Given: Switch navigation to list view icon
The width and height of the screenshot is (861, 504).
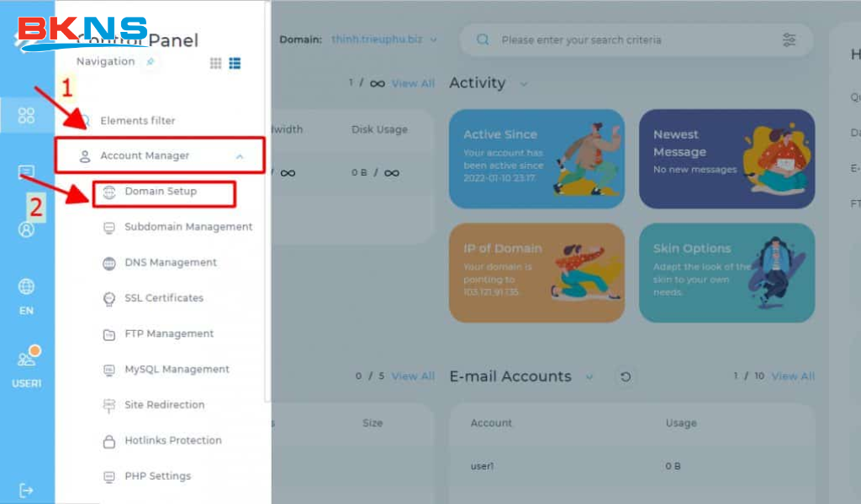Looking at the screenshot, I should (x=235, y=63).
